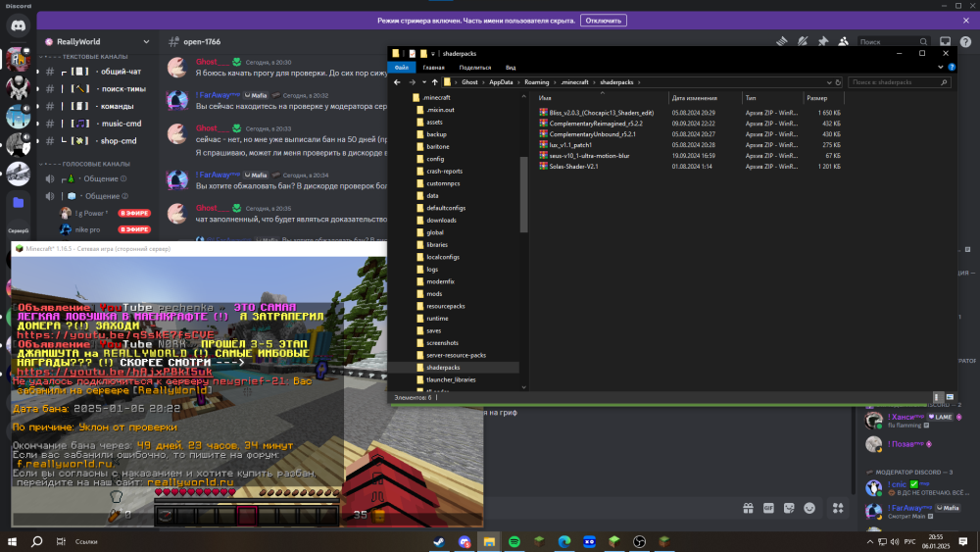Image resolution: width=980 pixels, height=552 pixels.
Task: Select seus-v10_1-ultra-motion-blur archive
Action: (589, 156)
